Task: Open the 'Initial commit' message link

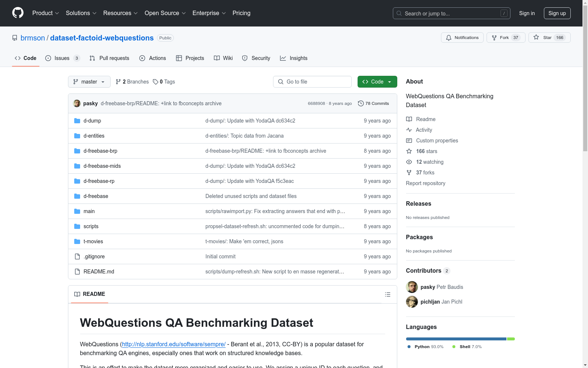Action: pyautogui.click(x=220, y=256)
